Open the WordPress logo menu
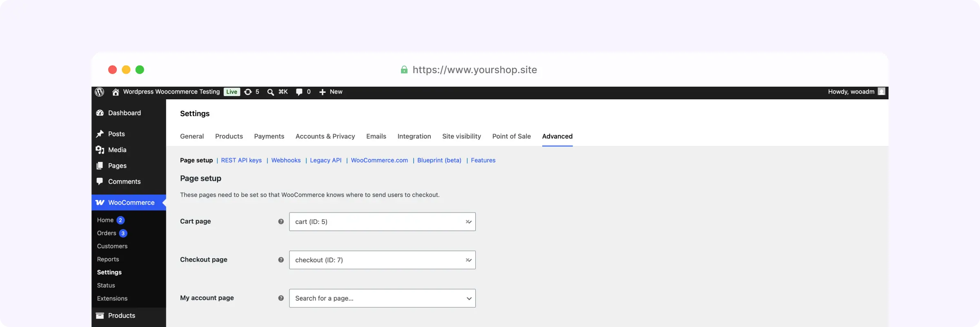 click(x=100, y=92)
